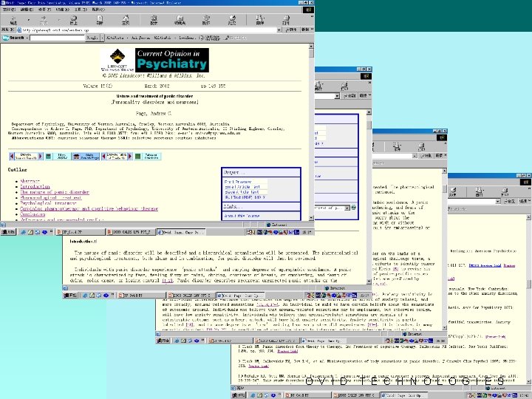Click left arrow of Previous Search Result button
The width and height of the screenshot is (532, 399).
tap(12, 156)
